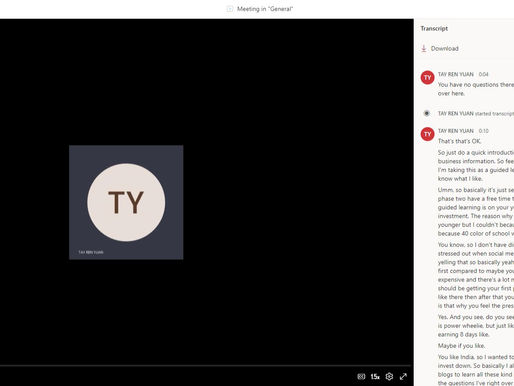The width and height of the screenshot is (514, 386).
Task: Change playback speed 1.5x
Action: (375, 377)
